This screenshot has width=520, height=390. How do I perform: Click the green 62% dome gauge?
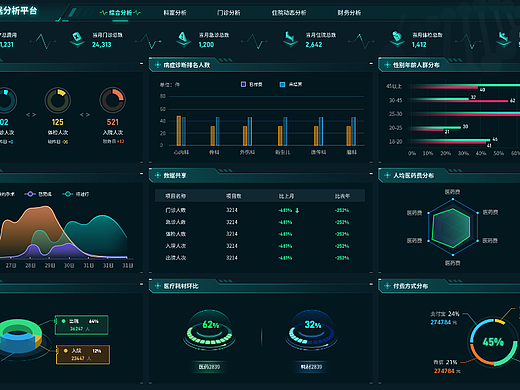click(x=209, y=330)
